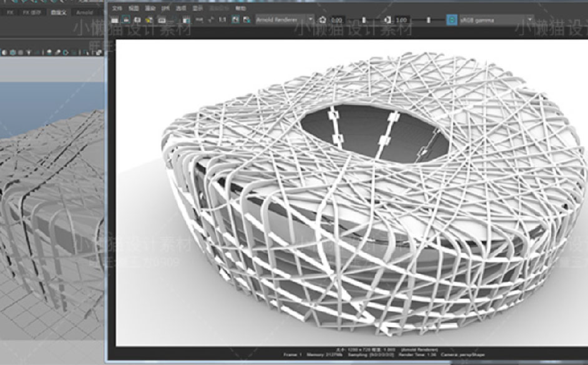This screenshot has height=365, width=588.
Task: Open the IPR menu in Render View
Action: click(x=165, y=8)
